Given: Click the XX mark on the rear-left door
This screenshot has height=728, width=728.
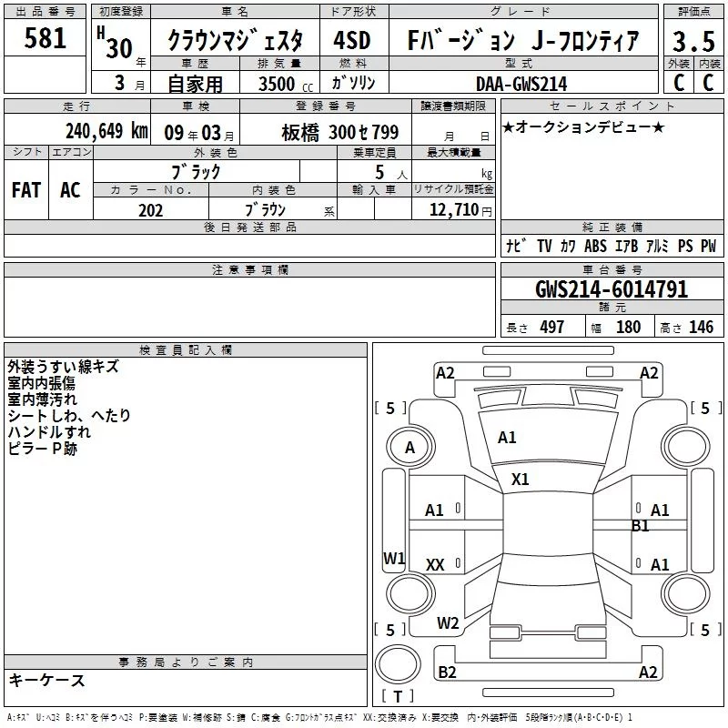Looking at the screenshot, I should 435,565.
